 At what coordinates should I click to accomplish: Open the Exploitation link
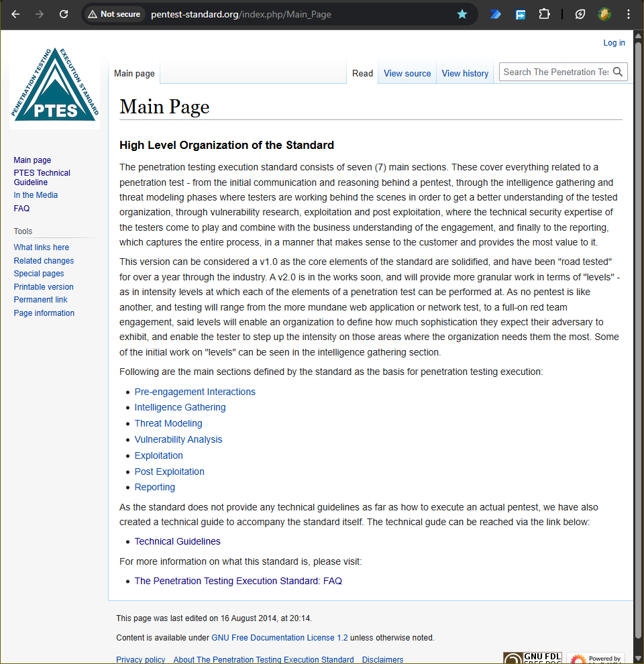tap(158, 455)
